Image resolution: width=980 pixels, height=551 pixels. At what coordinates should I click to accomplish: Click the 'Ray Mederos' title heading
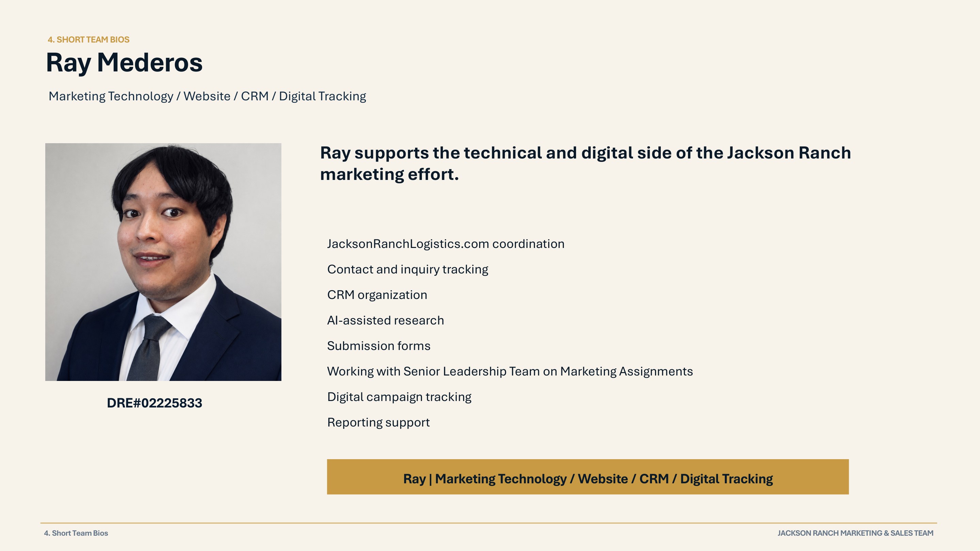coord(125,63)
